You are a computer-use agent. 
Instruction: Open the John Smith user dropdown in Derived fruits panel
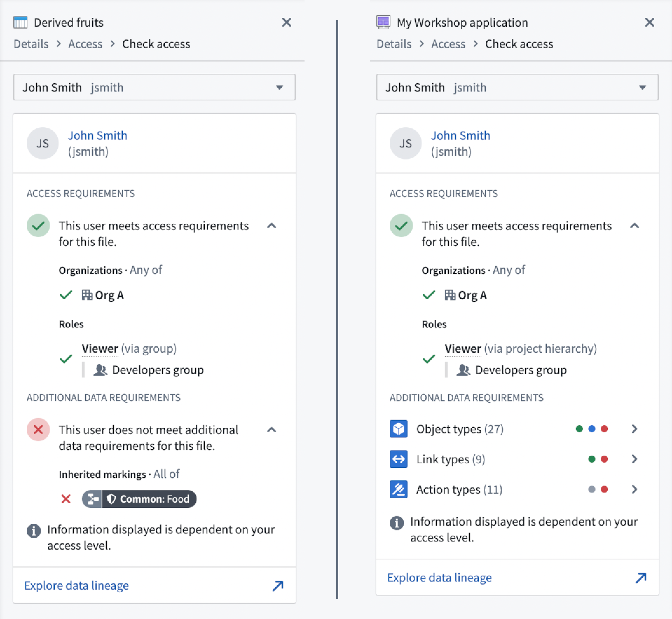[x=154, y=87]
